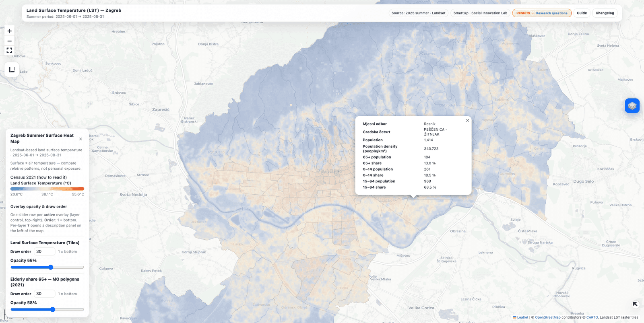Click 'Gradska četvrt' label in popup

click(377, 132)
